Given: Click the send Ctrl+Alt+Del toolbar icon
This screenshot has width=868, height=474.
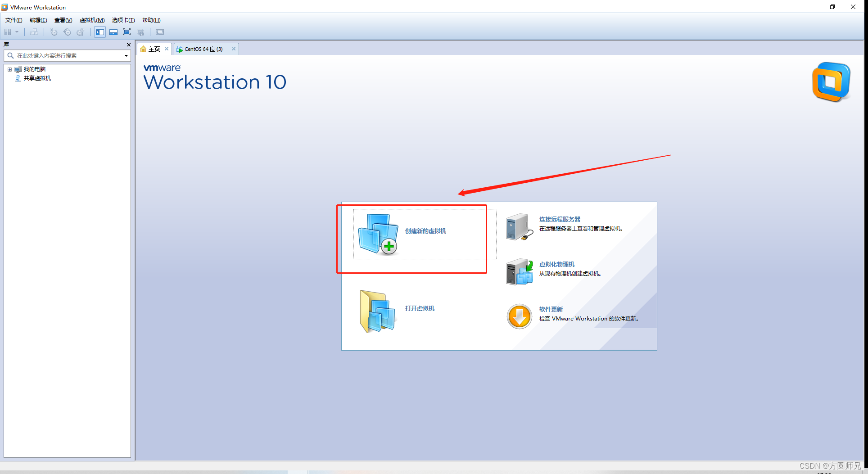Looking at the screenshot, I should [x=34, y=32].
